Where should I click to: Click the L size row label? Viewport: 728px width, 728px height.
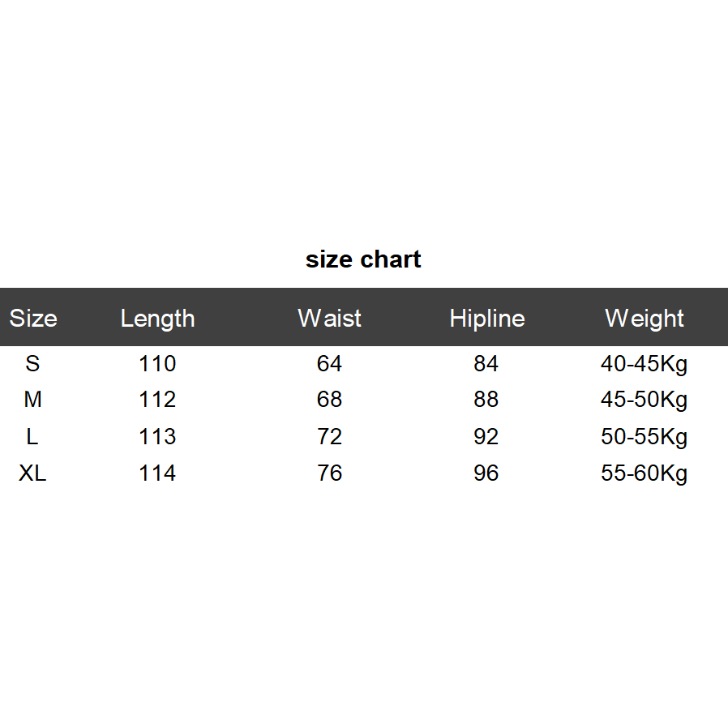tap(32, 437)
